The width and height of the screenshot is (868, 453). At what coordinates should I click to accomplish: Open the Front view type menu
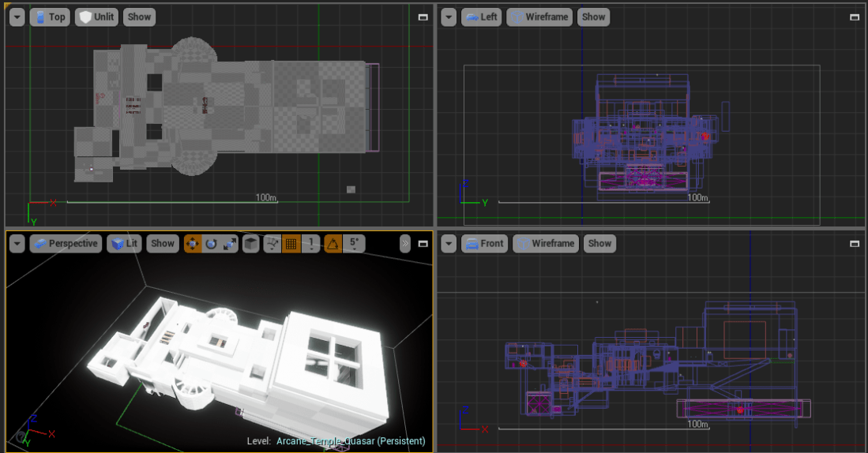[484, 243]
